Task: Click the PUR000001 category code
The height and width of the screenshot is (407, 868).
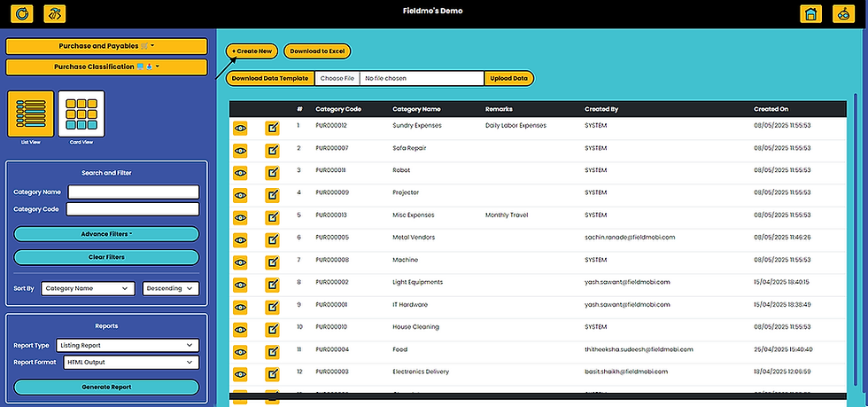Action: [x=331, y=304]
